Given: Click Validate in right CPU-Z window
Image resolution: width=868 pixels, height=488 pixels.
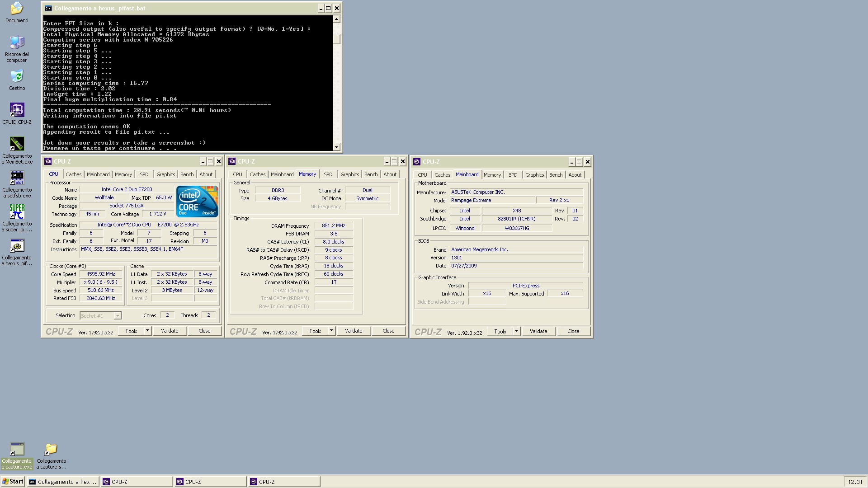Looking at the screenshot, I should tap(538, 331).
